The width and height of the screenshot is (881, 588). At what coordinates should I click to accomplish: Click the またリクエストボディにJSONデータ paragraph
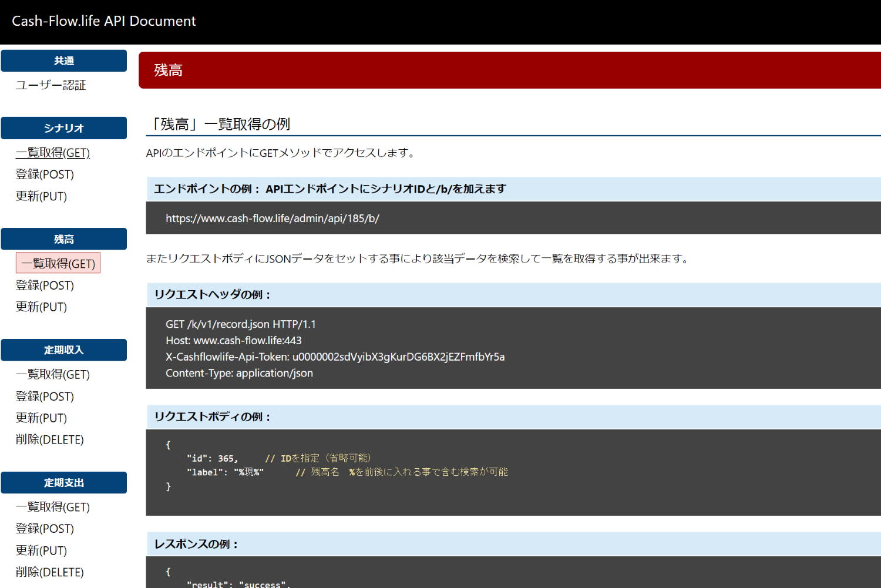tap(418, 259)
